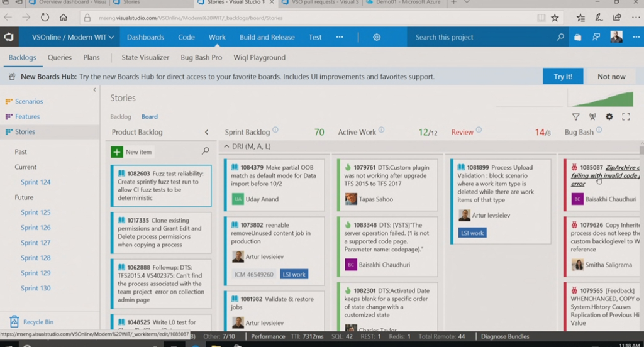Click the browser refresh button

point(45,18)
